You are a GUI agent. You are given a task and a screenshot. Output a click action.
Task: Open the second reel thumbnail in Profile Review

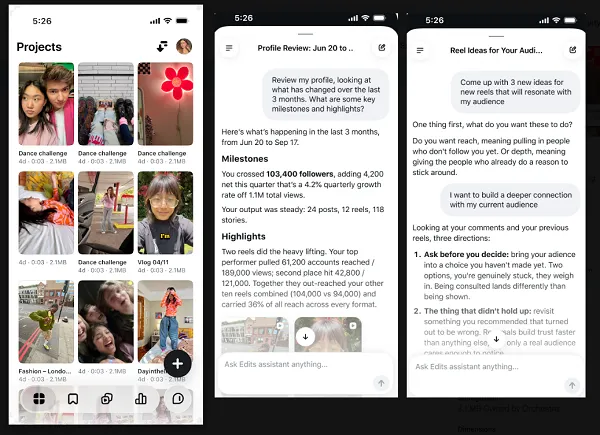pyautogui.click(x=328, y=334)
